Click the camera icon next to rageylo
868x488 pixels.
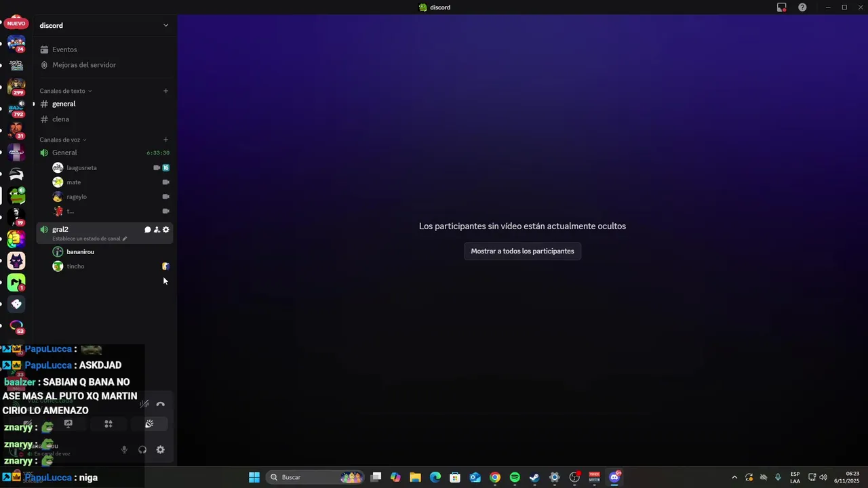[165, 197]
